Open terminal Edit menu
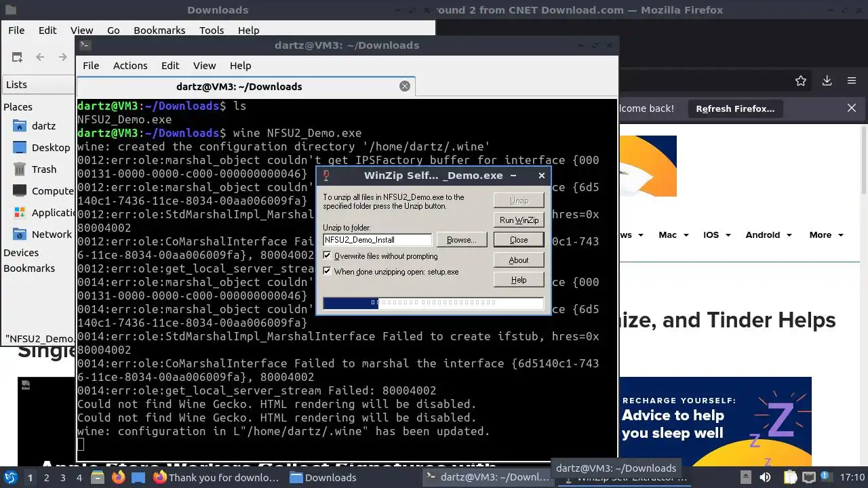Image resolution: width=868 pixels, height=488 pixels. click(x=170, y=66)
